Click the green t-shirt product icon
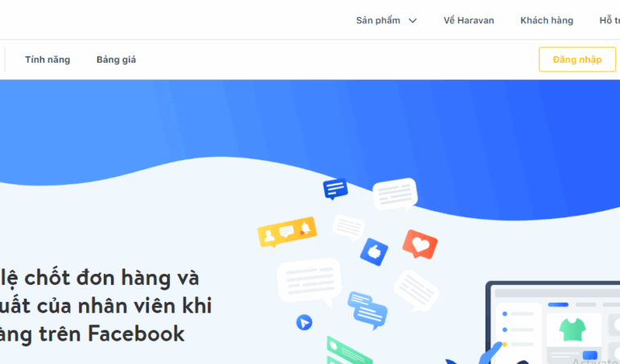This screenshot has width=620, height=364. click(572, 329)
